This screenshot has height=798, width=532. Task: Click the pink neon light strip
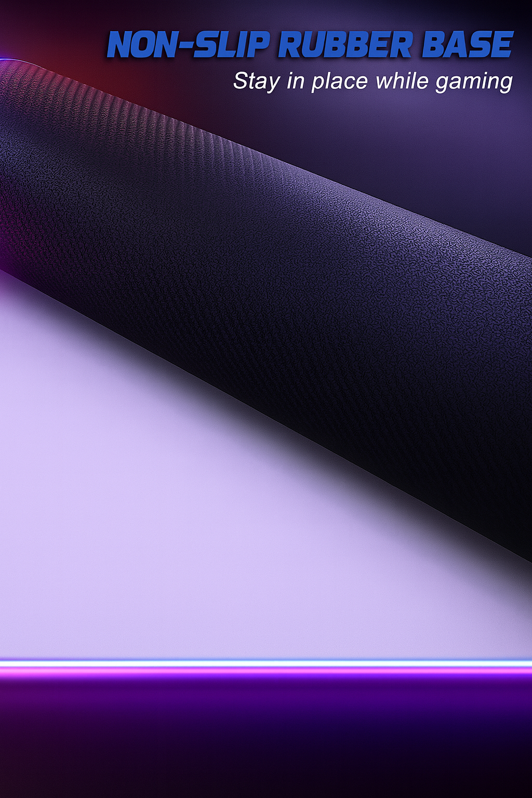(266, 671)
